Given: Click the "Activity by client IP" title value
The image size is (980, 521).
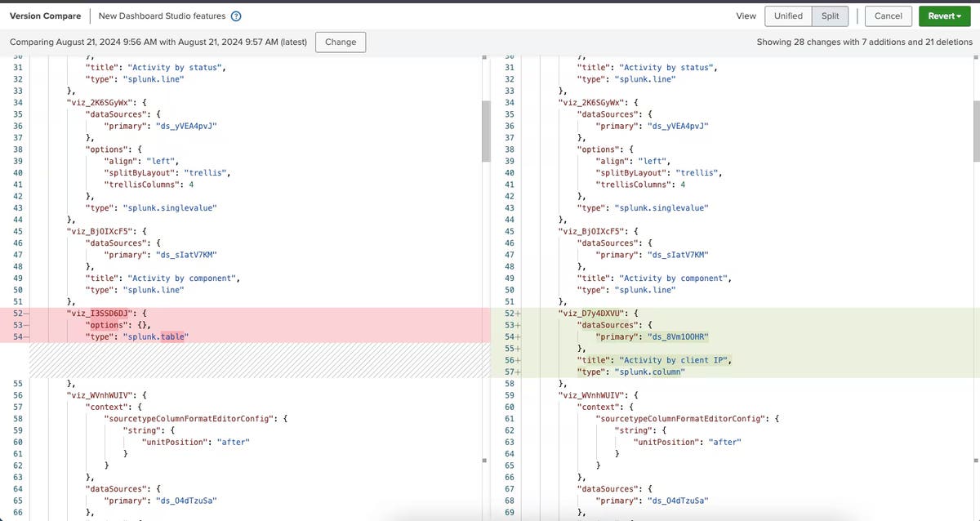Looking at the screenshot, I should point(675,360).
